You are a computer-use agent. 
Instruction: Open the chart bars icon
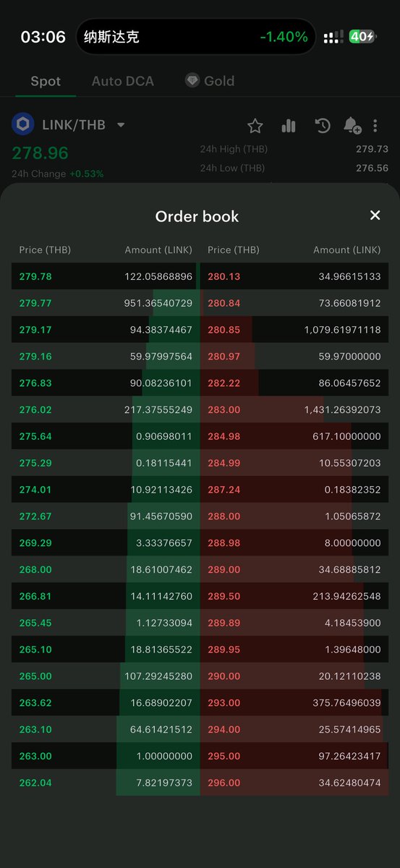(x=289, y=125)
